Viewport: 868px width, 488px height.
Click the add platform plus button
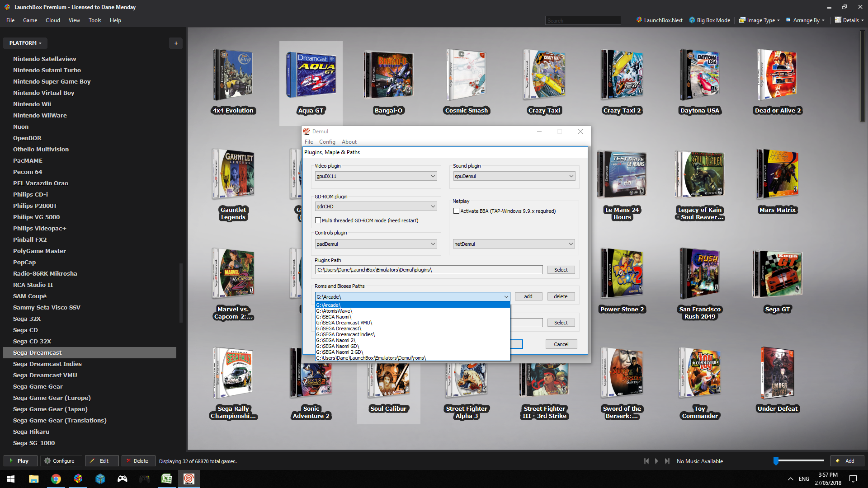pos(176,43)
